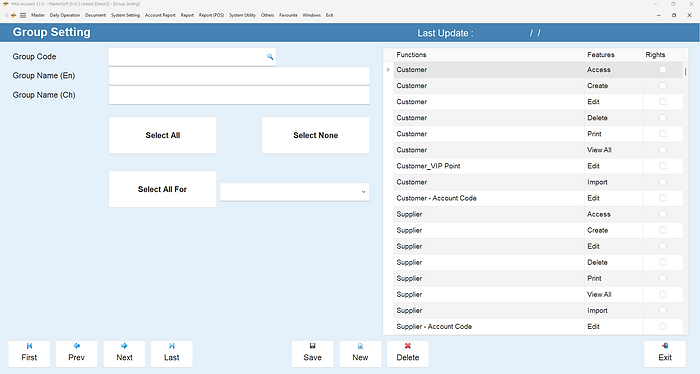Select the Customer View All feature cell
Screen dimensions: 700x374
coord(613,150)
